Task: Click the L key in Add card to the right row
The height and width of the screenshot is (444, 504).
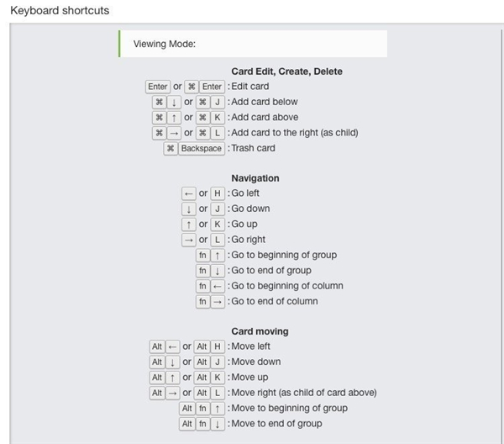Action: tap(216, 133)
